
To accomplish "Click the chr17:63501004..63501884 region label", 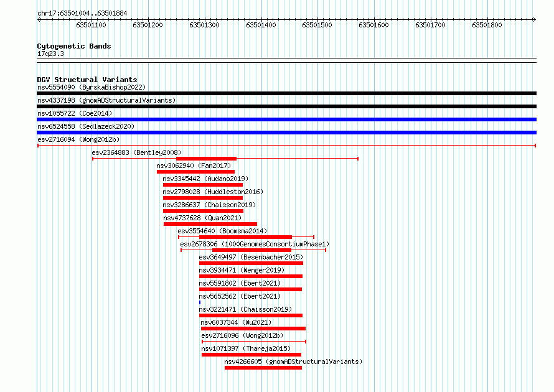I will pos(82,13).
